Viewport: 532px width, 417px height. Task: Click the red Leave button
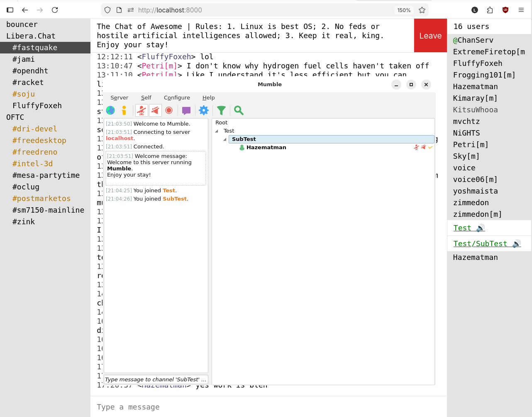click(430, 36)
